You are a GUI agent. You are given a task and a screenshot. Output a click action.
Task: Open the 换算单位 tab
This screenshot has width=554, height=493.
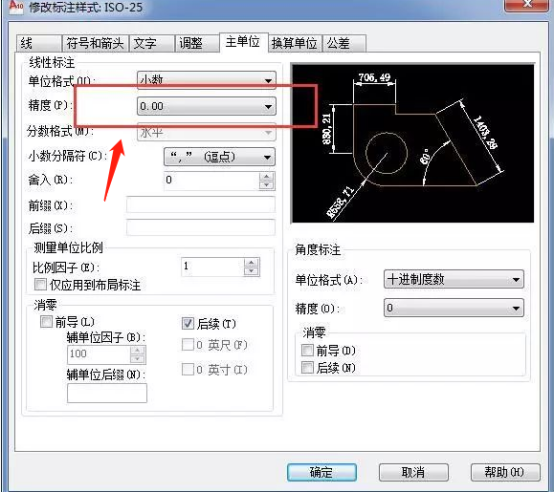point(295,43)
